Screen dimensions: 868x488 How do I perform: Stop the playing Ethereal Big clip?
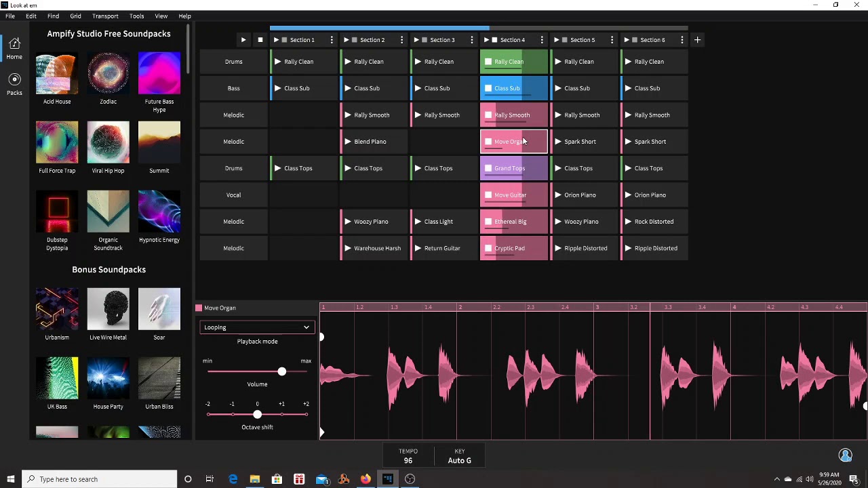[x=488, y=222]
